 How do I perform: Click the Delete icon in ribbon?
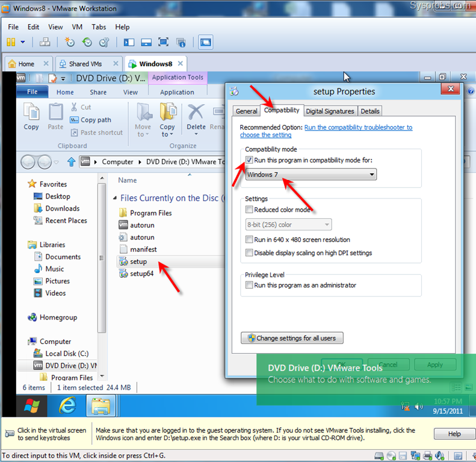[x=196, y=117]
